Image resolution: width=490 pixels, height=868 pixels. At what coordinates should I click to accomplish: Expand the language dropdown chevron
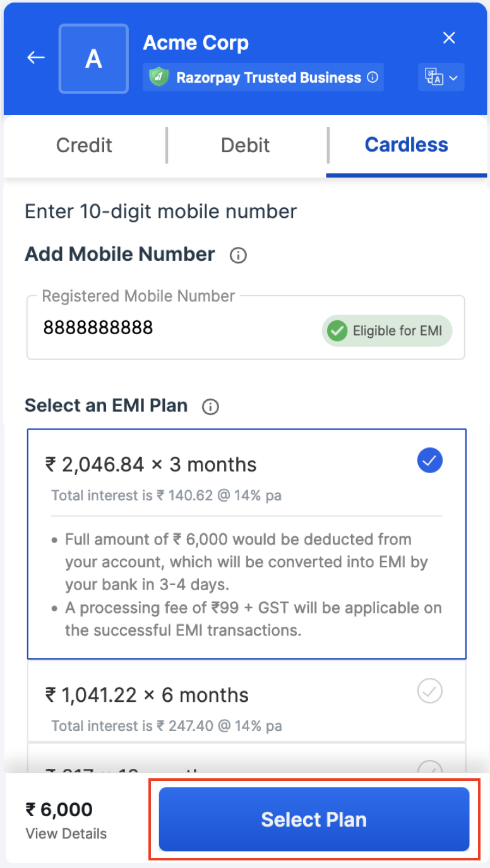pyautogui.click(x=453, y=78)
